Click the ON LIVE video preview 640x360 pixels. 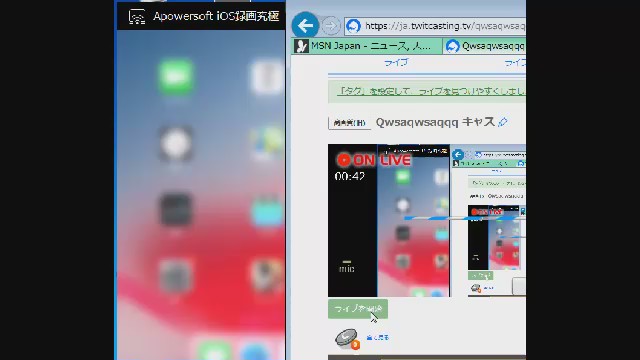pos(427,220)
